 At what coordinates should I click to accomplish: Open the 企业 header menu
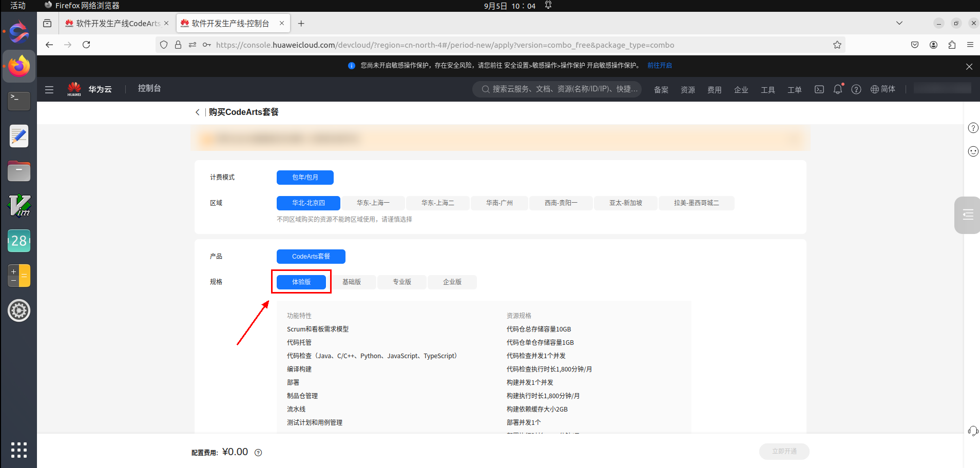(x=741, y=90)
